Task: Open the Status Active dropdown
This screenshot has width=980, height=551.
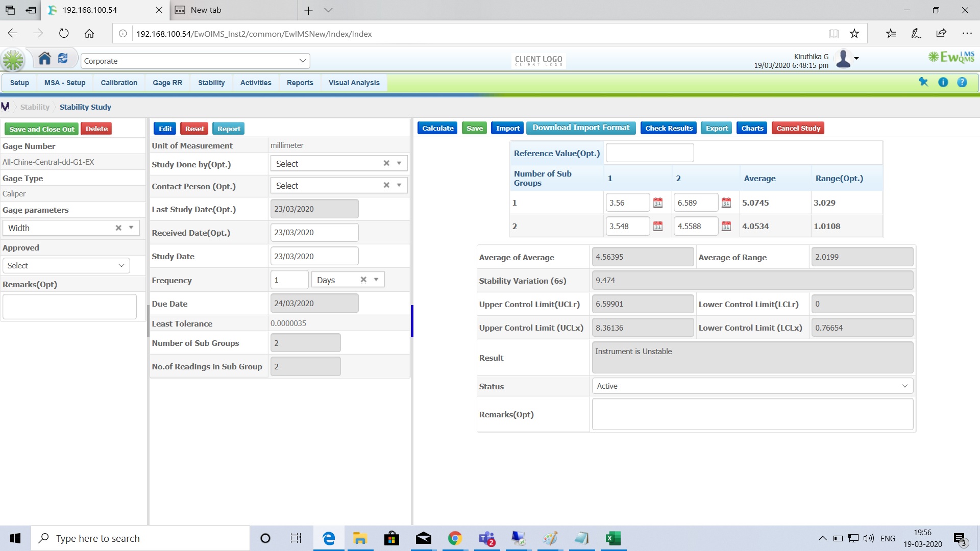Action: point(752,386)
